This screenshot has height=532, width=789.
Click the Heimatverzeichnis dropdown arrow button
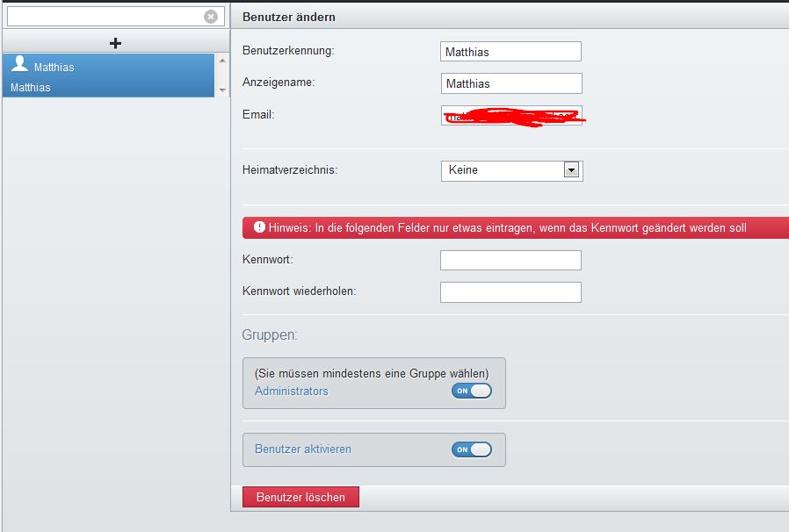pyautogui.click(x=571, y=170)
